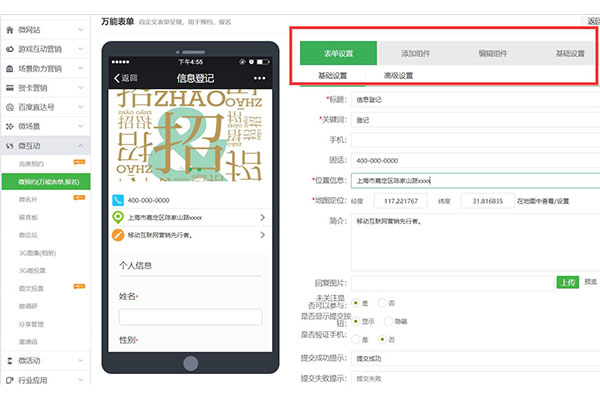Click the 提交成功提示 input field
Image resolution: width=600 pixels, height=400 pixels.
[476, 359]
